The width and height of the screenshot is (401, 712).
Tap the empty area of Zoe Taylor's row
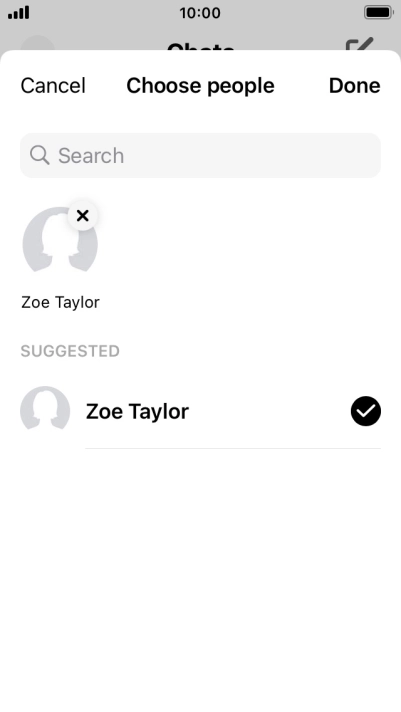[268, 411]
